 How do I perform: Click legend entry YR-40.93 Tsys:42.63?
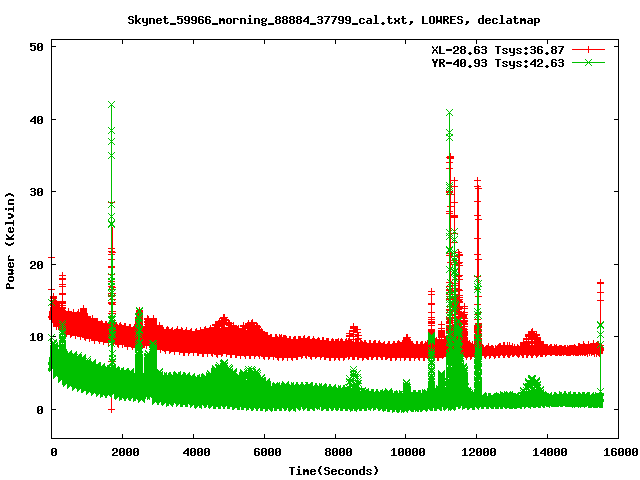point(498,63)
